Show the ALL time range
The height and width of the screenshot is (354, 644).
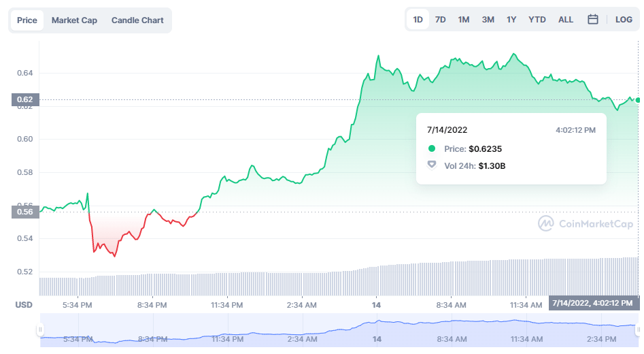click(566, 20)
